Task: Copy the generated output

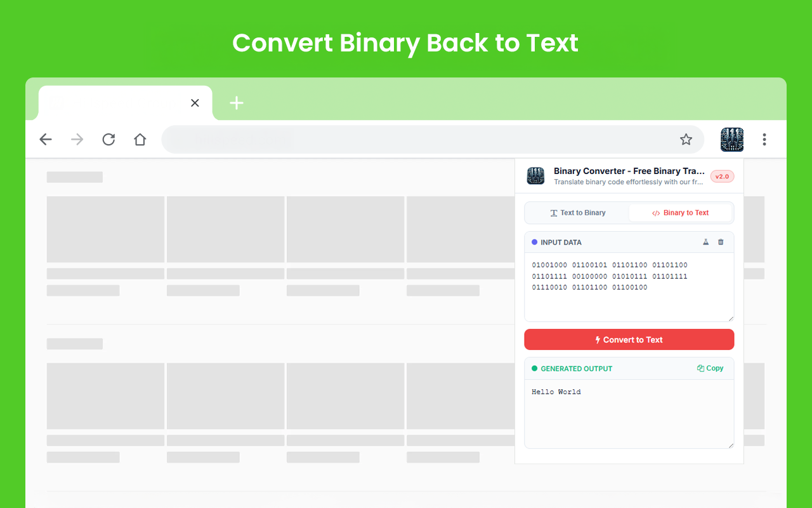Action: click(710, 368)
